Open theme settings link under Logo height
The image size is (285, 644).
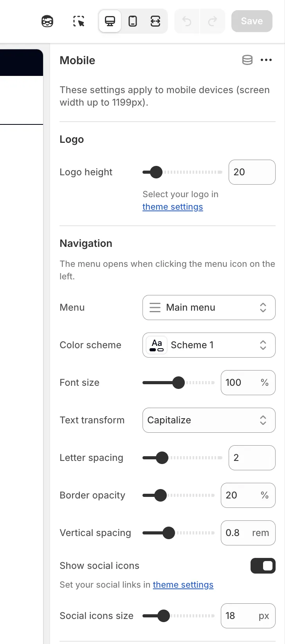click(x=173, y=207)
